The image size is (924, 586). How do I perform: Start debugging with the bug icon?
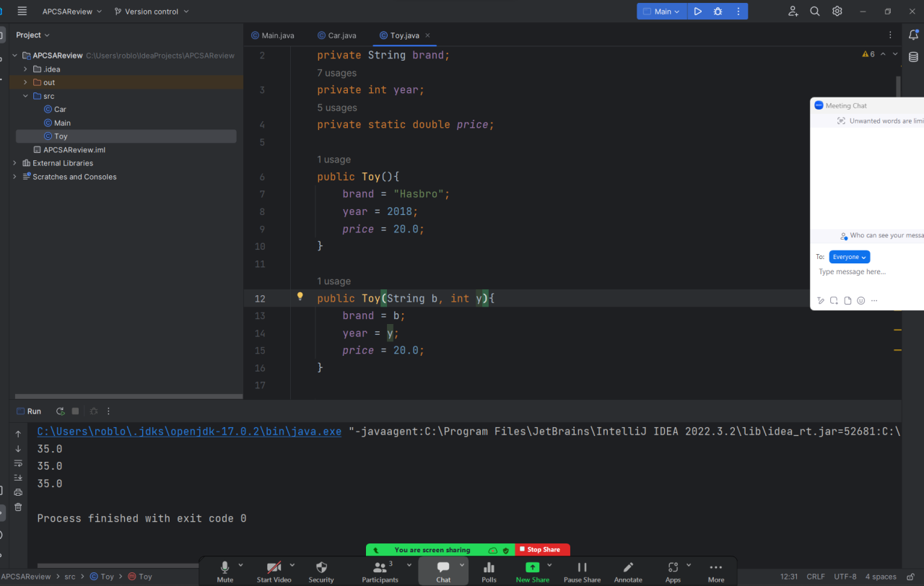tap(718, 12)
